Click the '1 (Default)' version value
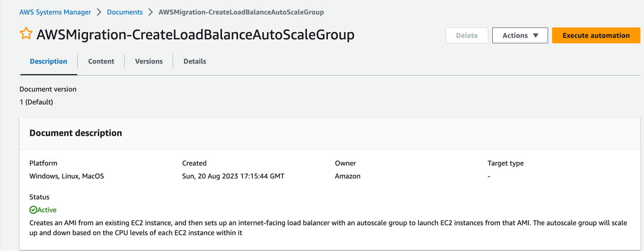 pos(36,102)
